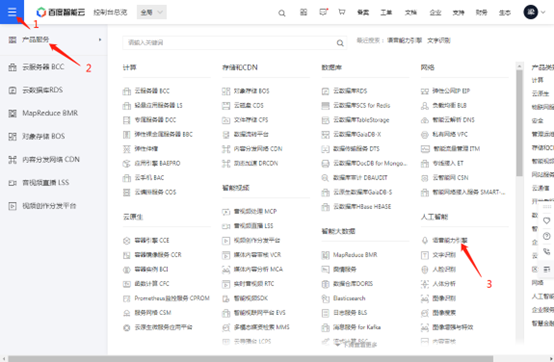Click the 容器引擎 CCE product icon
The image size is (554, 362).
coord(126,241)
